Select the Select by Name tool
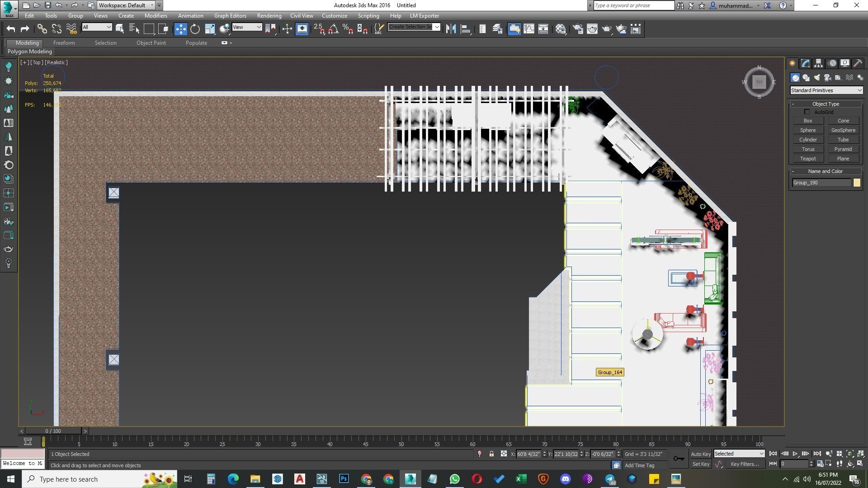 click(x=134, y=29)
